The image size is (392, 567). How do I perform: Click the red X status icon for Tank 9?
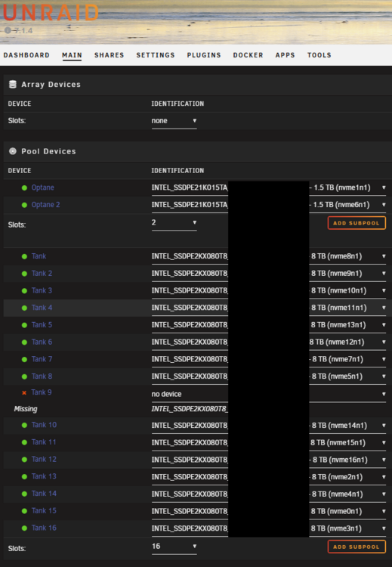(24, 392)
